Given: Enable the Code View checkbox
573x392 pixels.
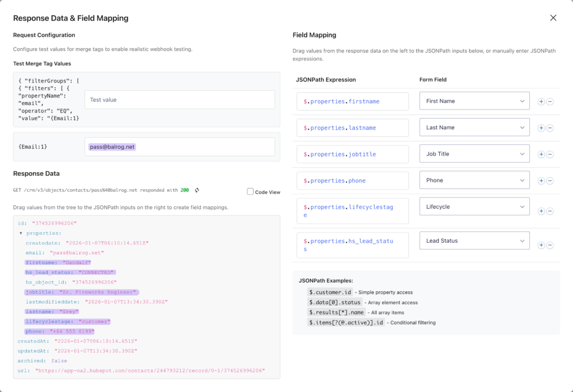Looking at the screenshot, I should click(x=250, y=192).
